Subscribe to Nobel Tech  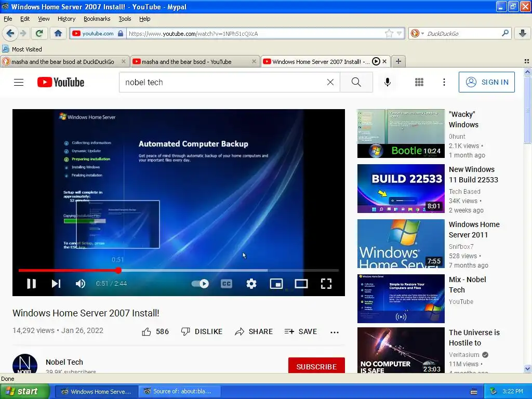(x=316, y=366)
